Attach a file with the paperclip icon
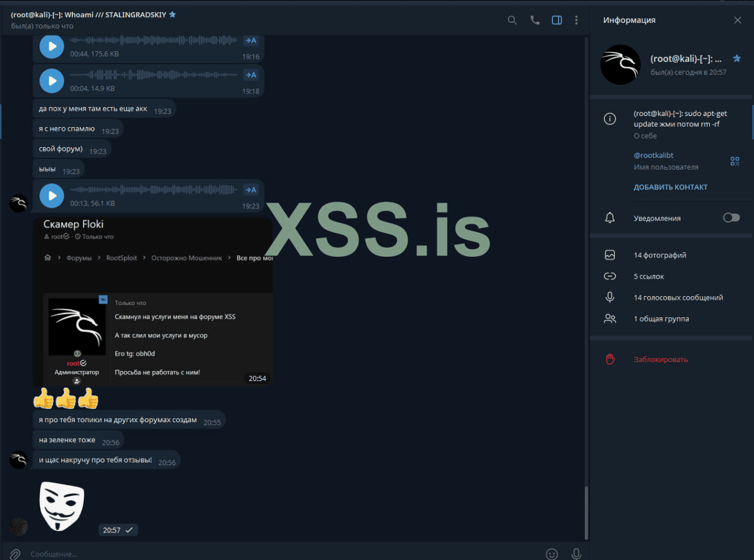The image size is (754, 560). (x=15, y=554)
